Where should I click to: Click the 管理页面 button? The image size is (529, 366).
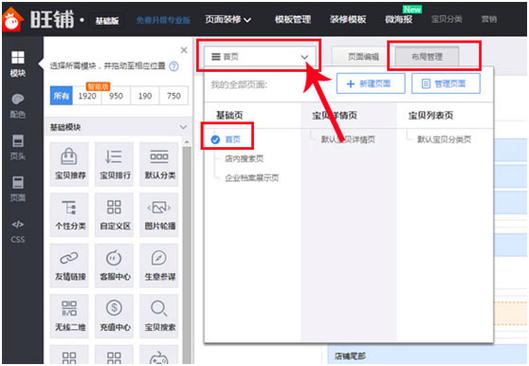click(x=446, y=84)
